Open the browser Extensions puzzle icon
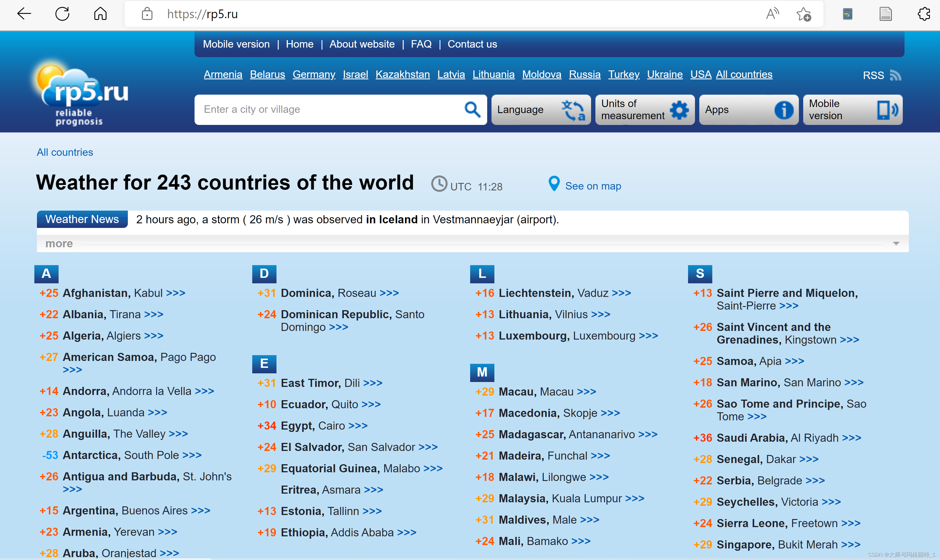The image size is (940, 560). 923,14
